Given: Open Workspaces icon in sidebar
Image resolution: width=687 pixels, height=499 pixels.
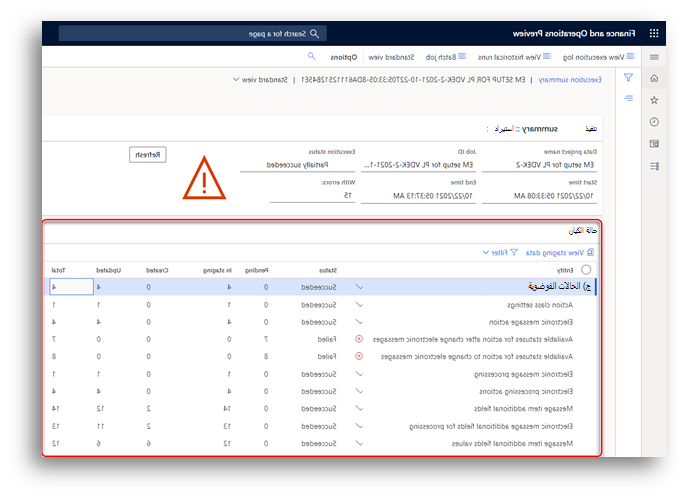Looking at the screenshot, I should [x=654, y=144].
